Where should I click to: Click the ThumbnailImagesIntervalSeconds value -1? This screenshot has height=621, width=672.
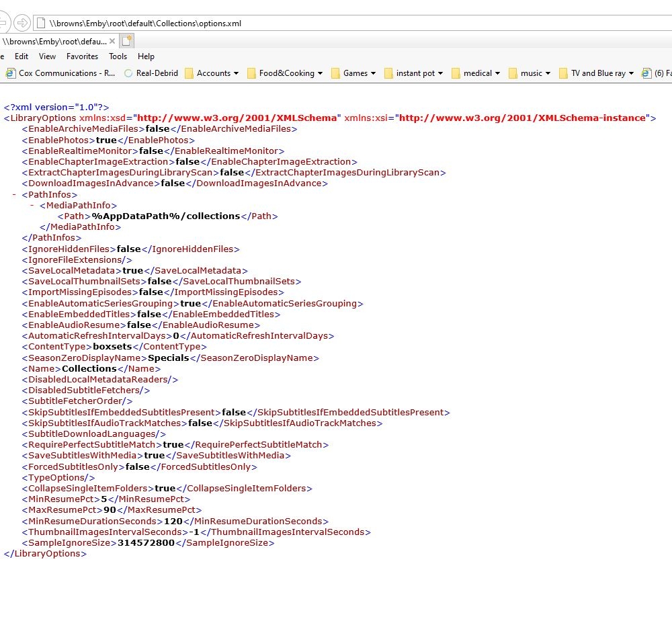[194, 532]
